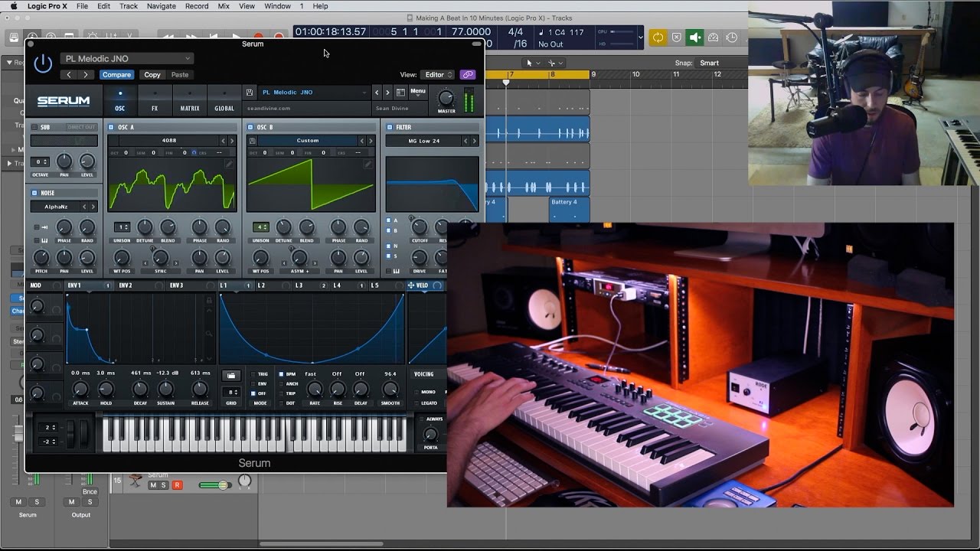Adjust Serum MASTER volume knob

tap(446, 97)
